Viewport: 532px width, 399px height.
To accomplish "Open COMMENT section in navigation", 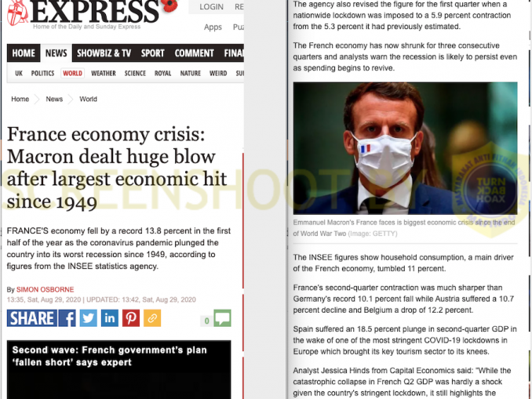I will [194, 53].
